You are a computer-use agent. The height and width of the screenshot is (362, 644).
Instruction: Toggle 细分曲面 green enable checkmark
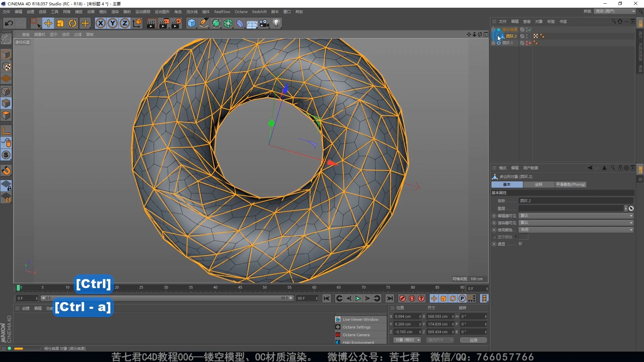click(x=530, y=29)
